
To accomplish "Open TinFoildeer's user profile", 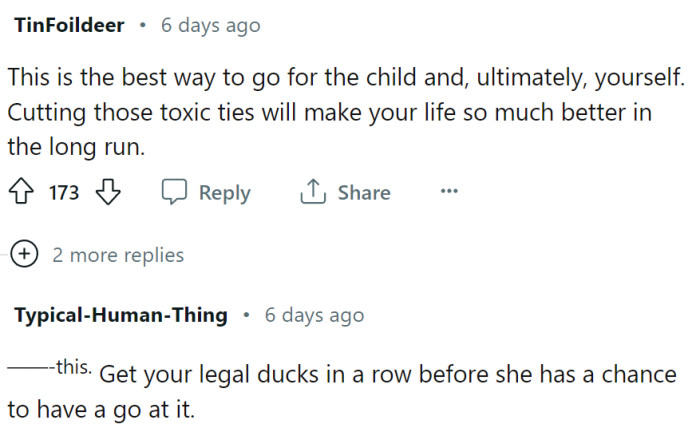I will click(70, 25).
